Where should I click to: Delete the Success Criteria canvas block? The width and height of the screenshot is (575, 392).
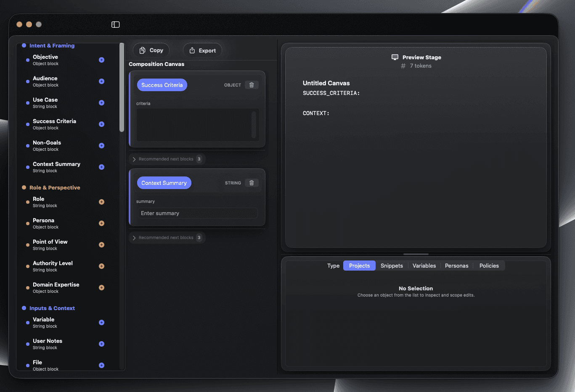(x=252, y=85)
